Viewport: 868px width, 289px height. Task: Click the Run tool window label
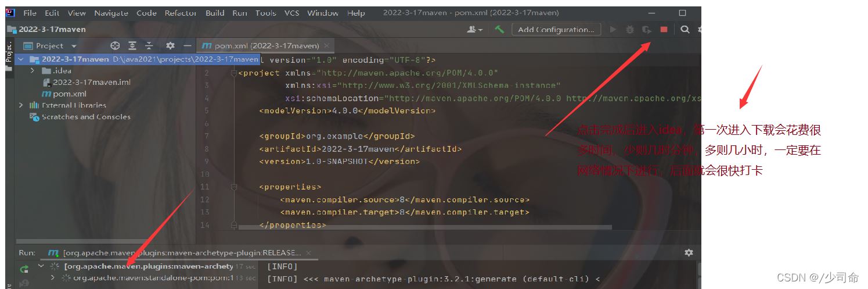tap(27, 253)
